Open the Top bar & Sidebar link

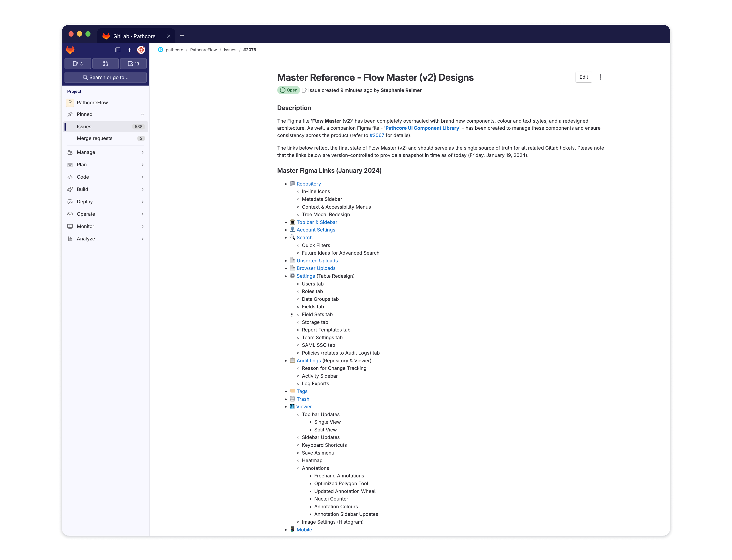click(317, 222)
